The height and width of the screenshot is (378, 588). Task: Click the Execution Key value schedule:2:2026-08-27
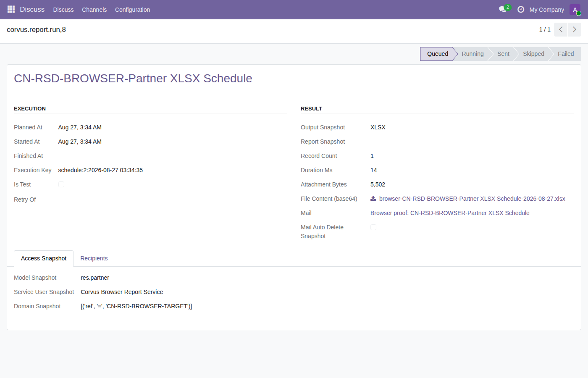click(x=100, y=170)
